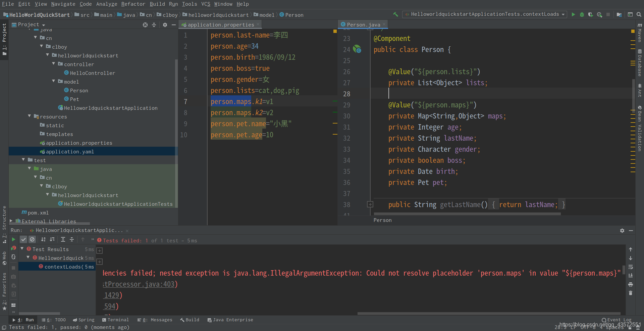Screen dimensions: 644x331
Task: Toggle the Database tool window strip
Action: 640,63
